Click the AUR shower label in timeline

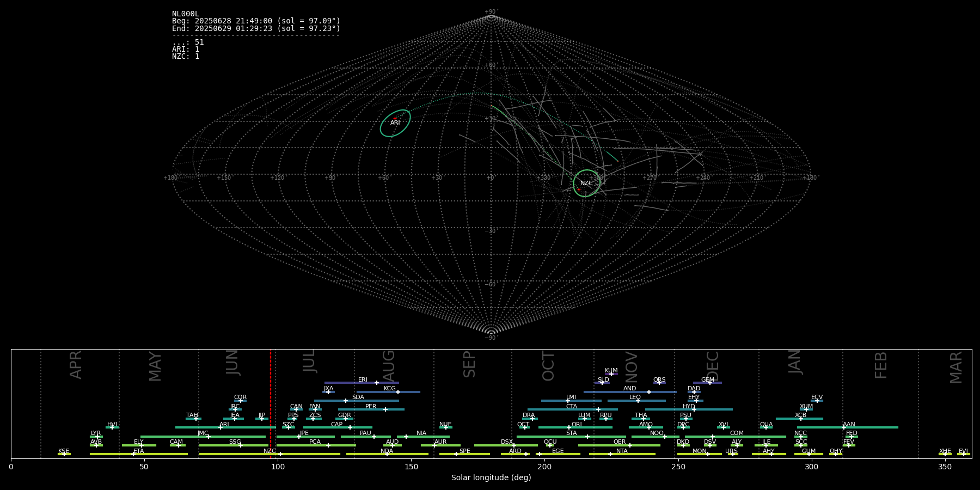point(440,442)
